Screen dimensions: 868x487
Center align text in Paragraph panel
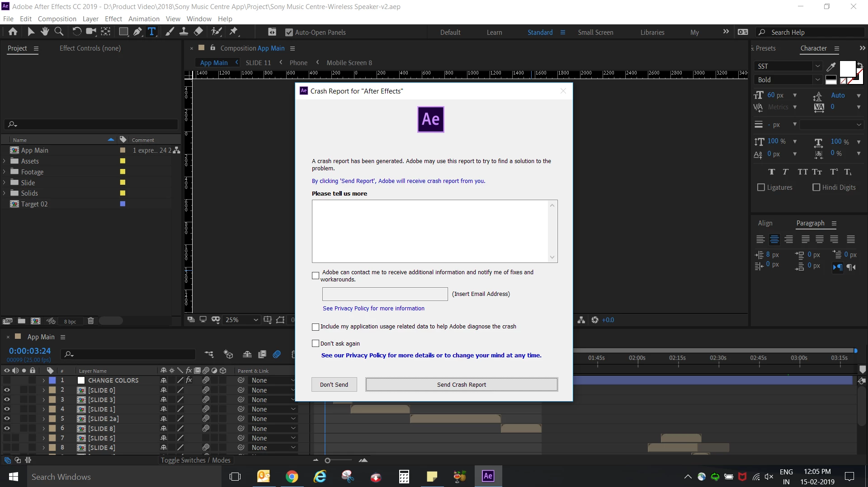[774, 239]
